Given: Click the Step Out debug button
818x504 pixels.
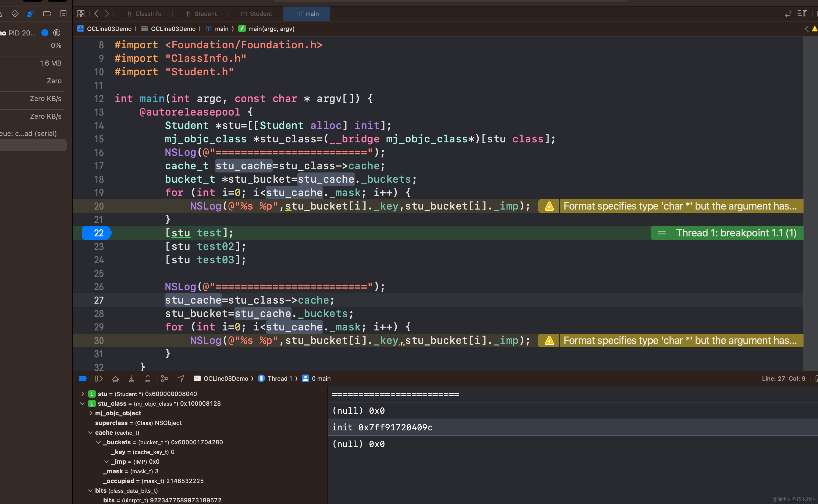Looking at the screenshot, I should [148, 378].
